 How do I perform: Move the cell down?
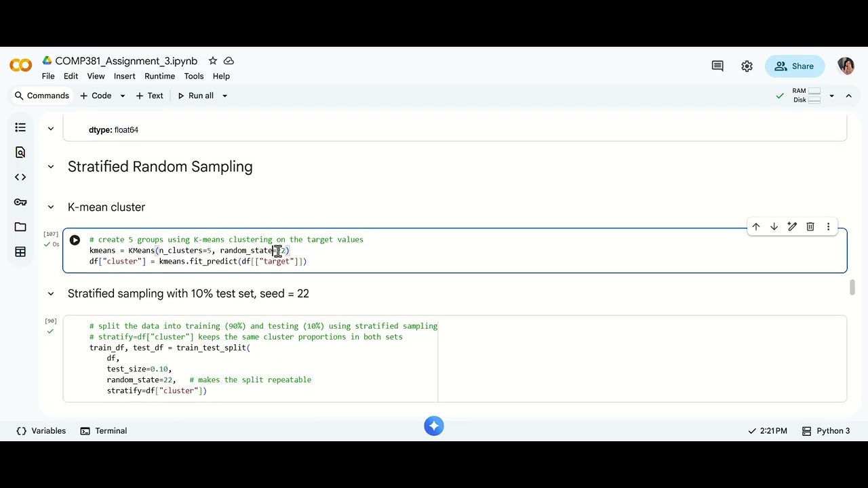[774, 226]
